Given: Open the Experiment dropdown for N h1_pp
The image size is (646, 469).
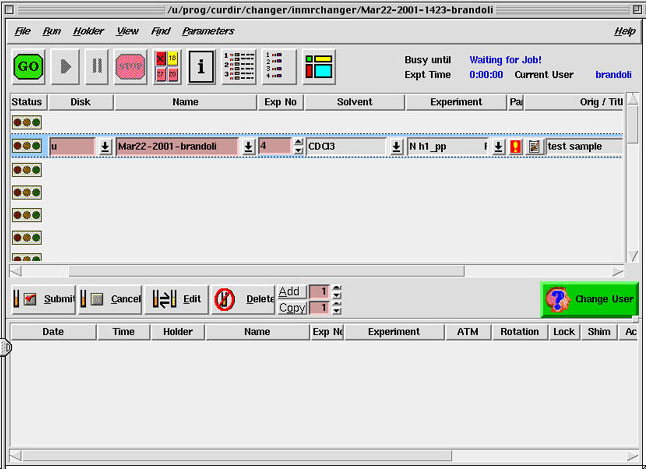Looking at the screenshot, I should [498, 146].
